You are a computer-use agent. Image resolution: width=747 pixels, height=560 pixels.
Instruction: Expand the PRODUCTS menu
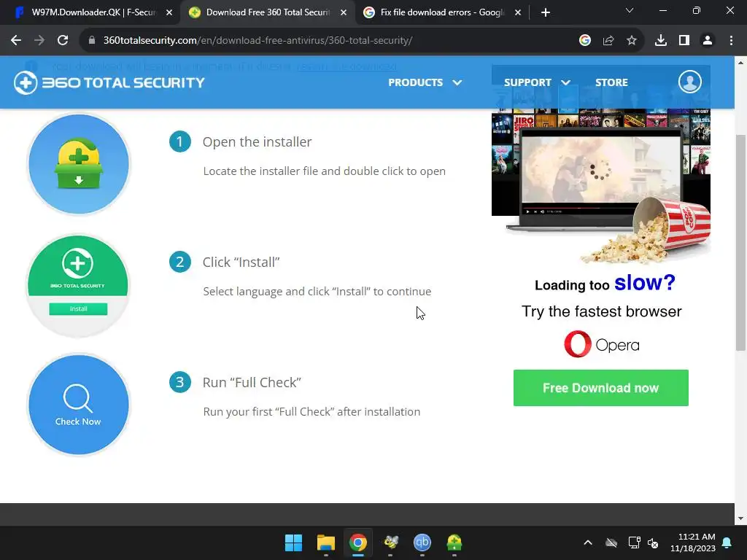tap(425, 82)
